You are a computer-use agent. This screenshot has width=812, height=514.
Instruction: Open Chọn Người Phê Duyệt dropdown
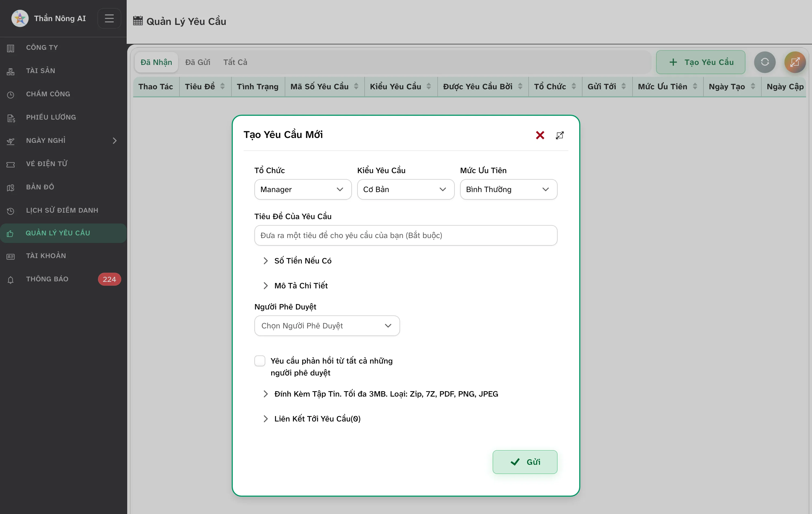pos(327,326)
